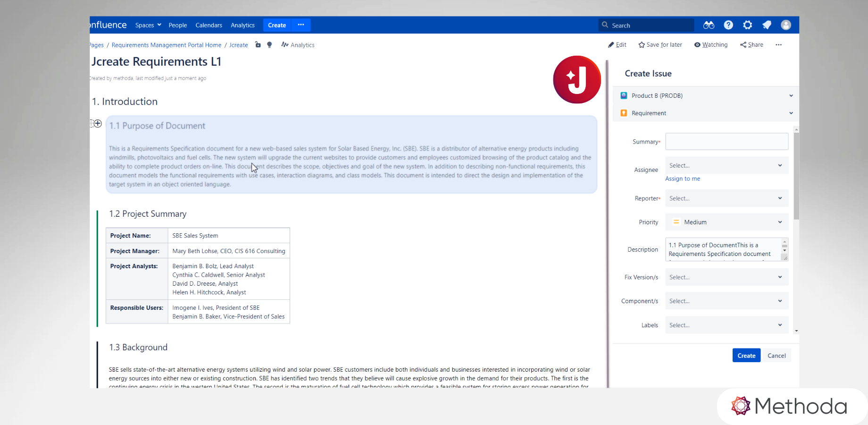Open People in the top menu

coord(178,25)
